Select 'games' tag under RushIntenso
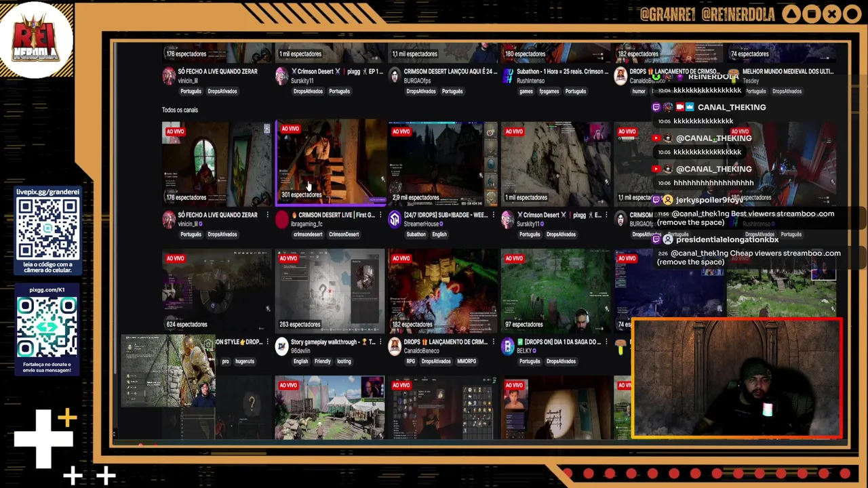Image resolution: width=868 pixels, height=488 pixels. (526, 91)
